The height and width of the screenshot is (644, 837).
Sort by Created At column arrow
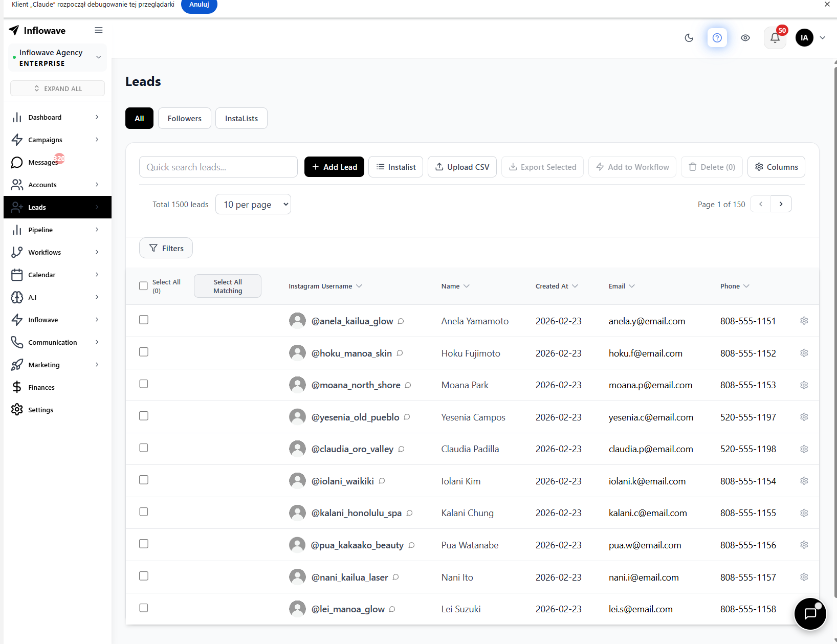click(x=575, y=286)
